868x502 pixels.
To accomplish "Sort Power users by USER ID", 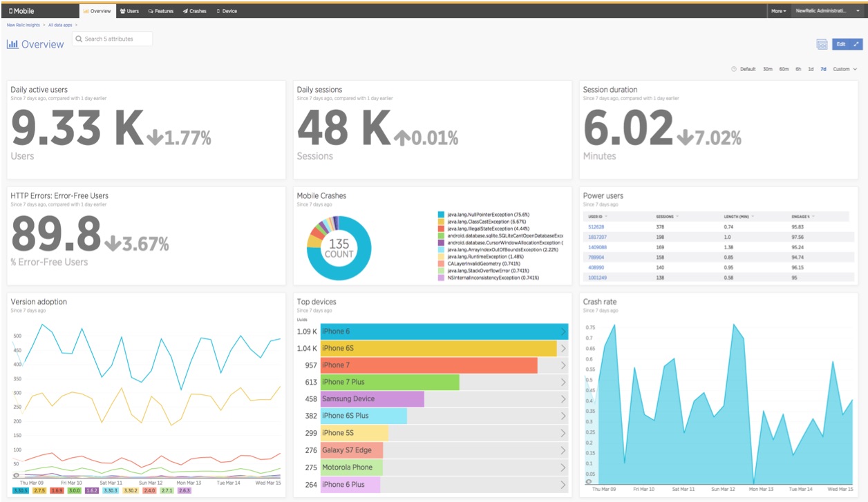I will 598,217.
